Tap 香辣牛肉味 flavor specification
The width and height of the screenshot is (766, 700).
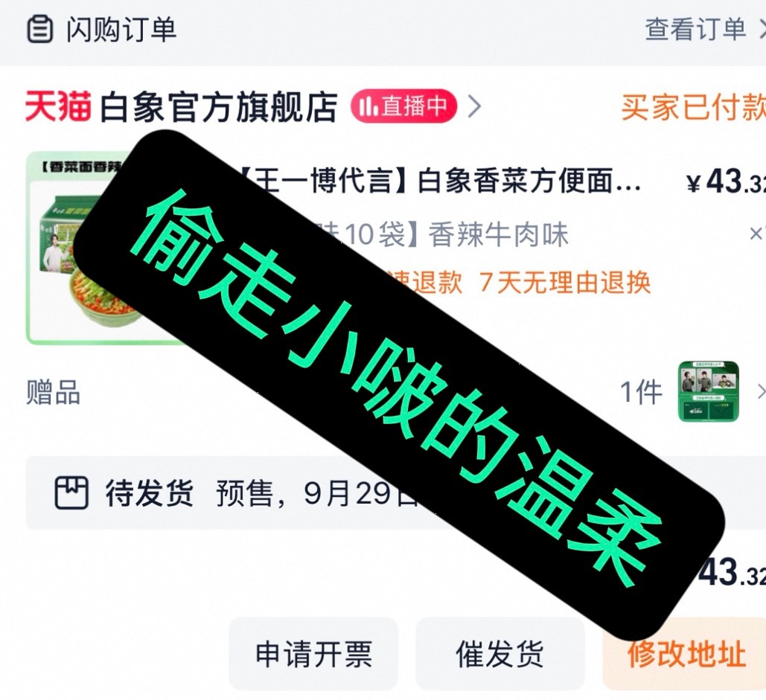point(498,234)
